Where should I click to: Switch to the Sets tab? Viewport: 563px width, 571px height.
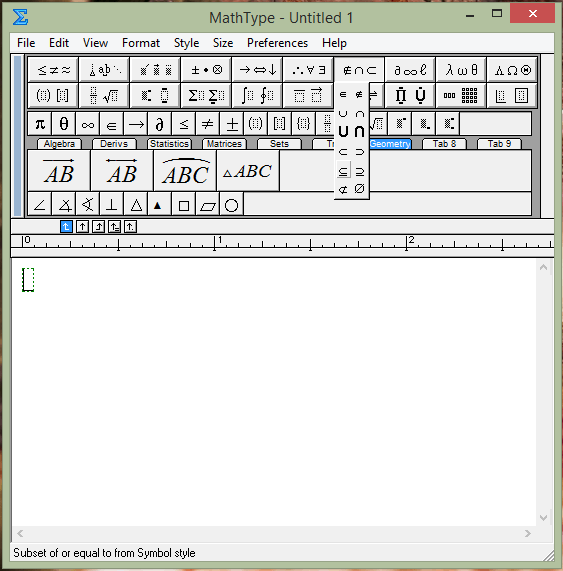[x=279, y=144]
